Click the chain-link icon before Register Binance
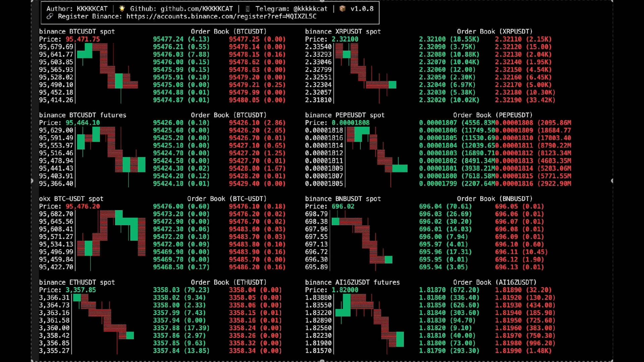 50,16
